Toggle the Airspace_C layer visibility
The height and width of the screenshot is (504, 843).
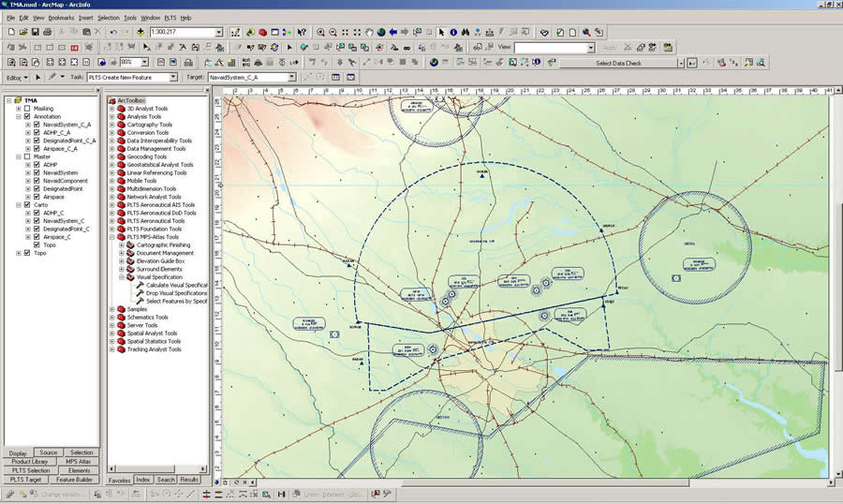tap(38, 237)
